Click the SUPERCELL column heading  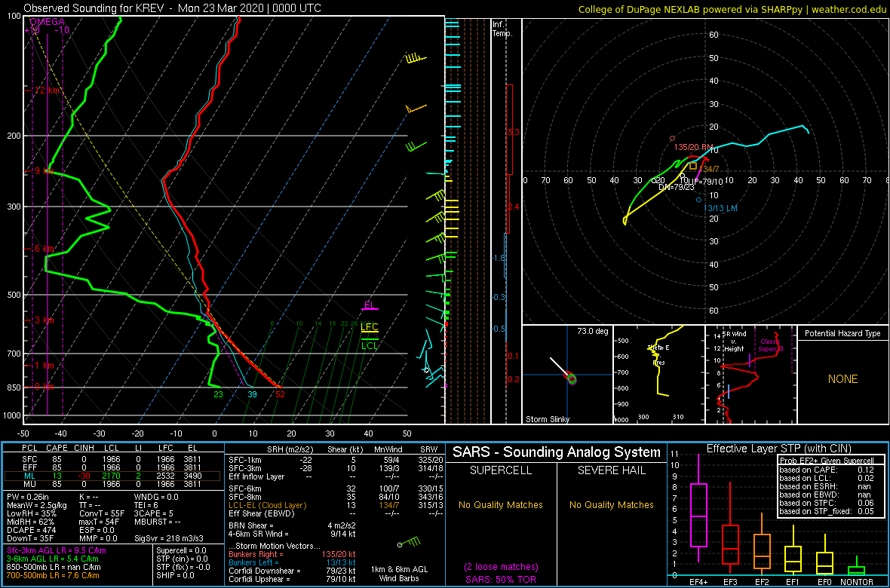(x=500, y=470)
